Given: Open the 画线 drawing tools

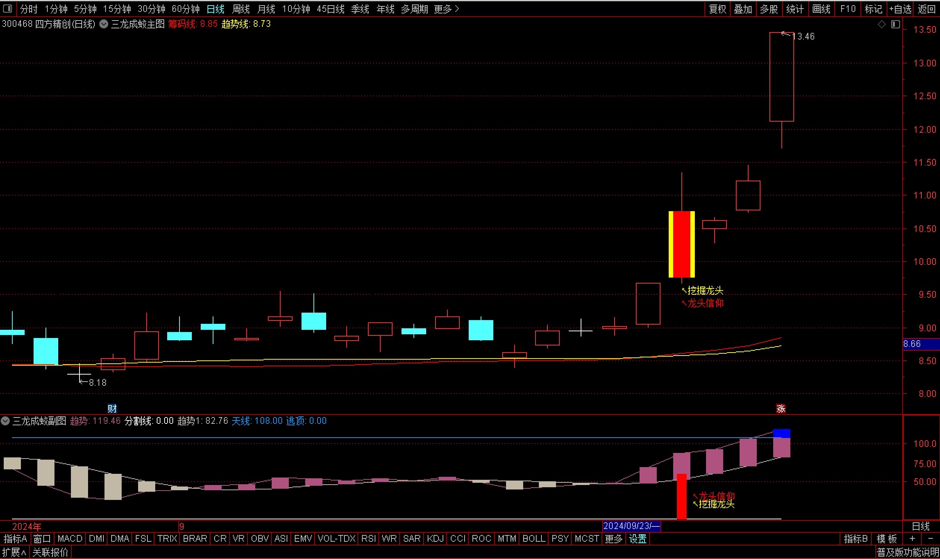Looking at the screenshot, I should [x=821, y=9].
